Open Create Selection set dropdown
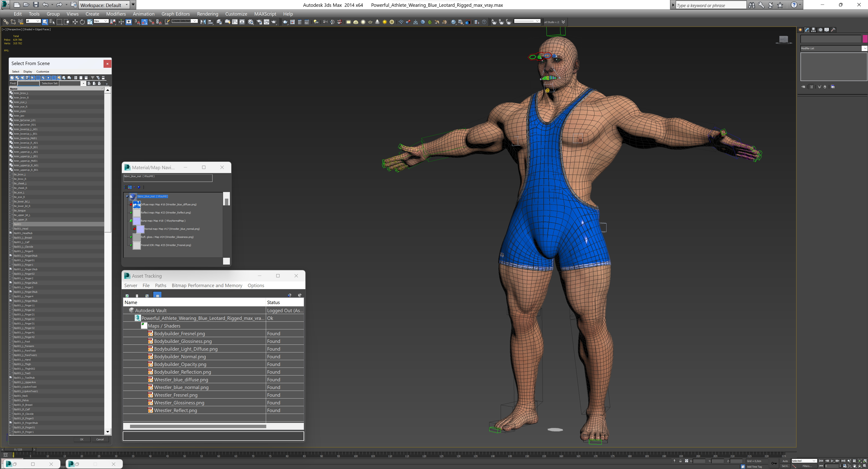Viewport: 868px width, 469px height. [184, 21]
